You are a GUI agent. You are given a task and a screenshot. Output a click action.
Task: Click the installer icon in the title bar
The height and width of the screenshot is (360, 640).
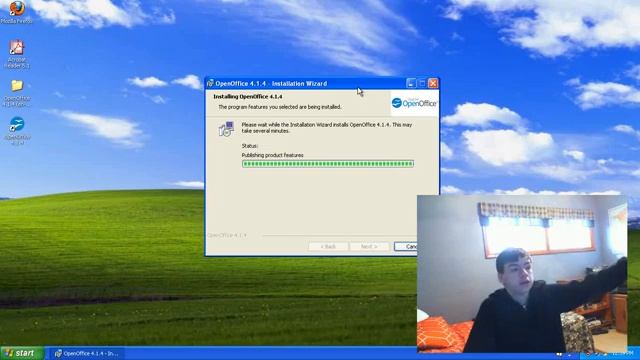pos(210,83)
